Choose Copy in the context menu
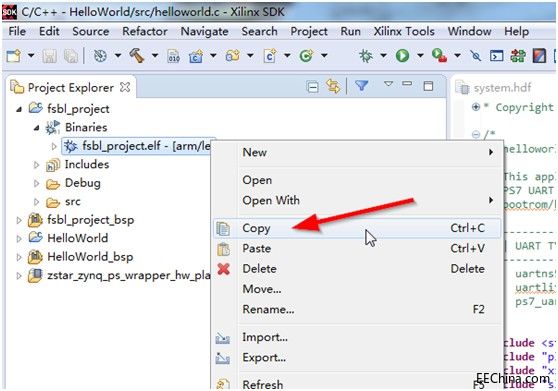Screen dimensions: 558x391 [x=357, y=228]
